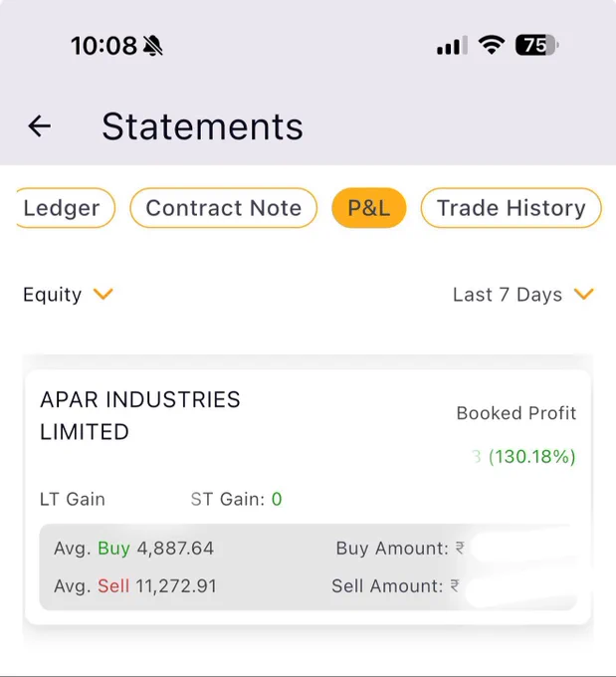Tap the Avg. Sell 11,272.91 value
This screenshot has height=677, width=616.
pyautogui.click(x=176, y=585)
